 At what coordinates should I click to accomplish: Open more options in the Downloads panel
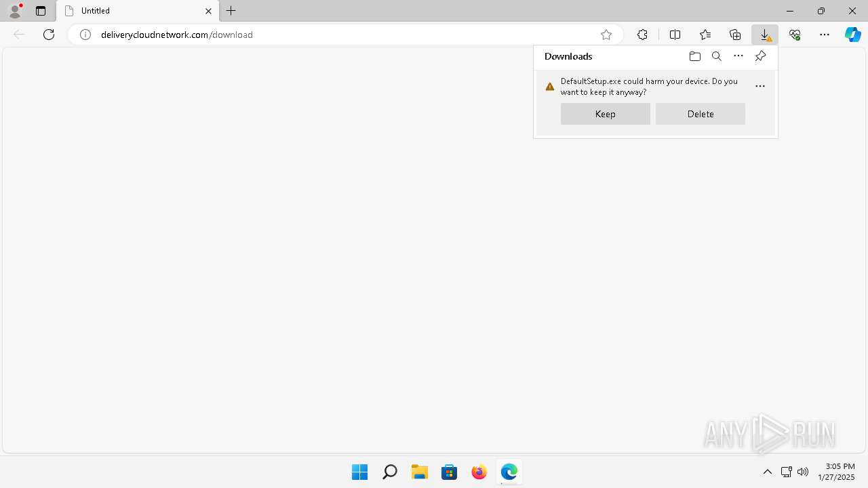point(738,56)
